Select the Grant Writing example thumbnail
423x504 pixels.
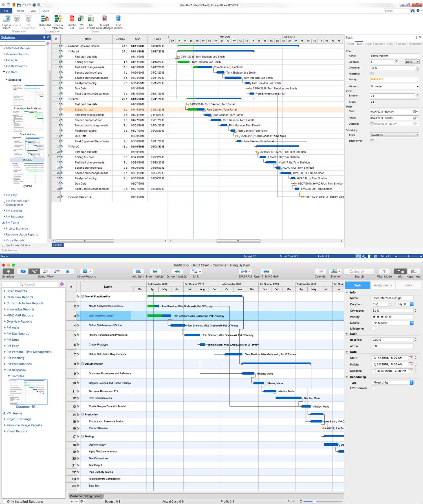28,122
